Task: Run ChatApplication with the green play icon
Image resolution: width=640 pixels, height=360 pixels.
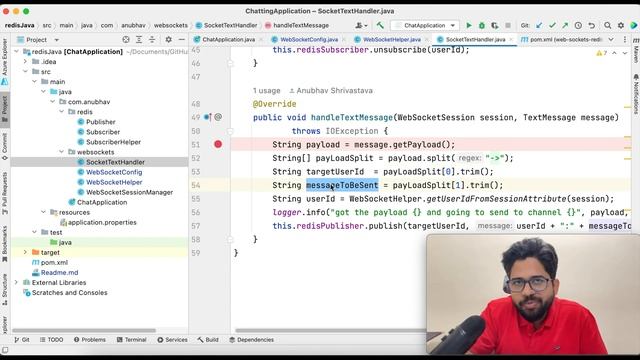Action: [469, 25]
